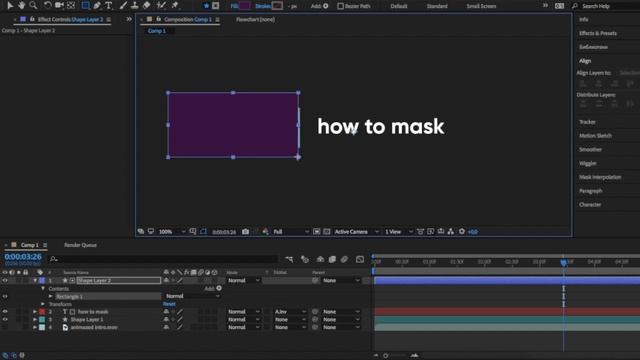Toggle the Motion Blur enable icon

344,259
